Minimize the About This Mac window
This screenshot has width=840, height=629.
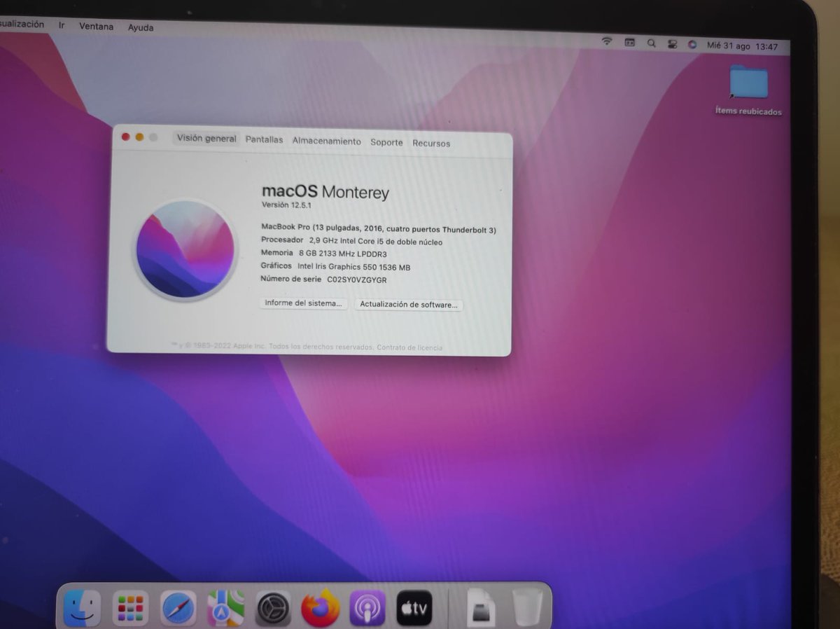click(139, 137)
